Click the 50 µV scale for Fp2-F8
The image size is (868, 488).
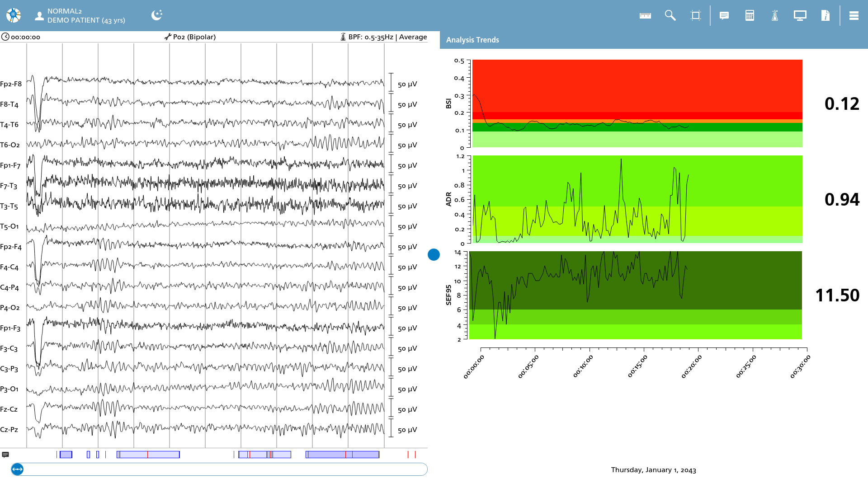407,84
